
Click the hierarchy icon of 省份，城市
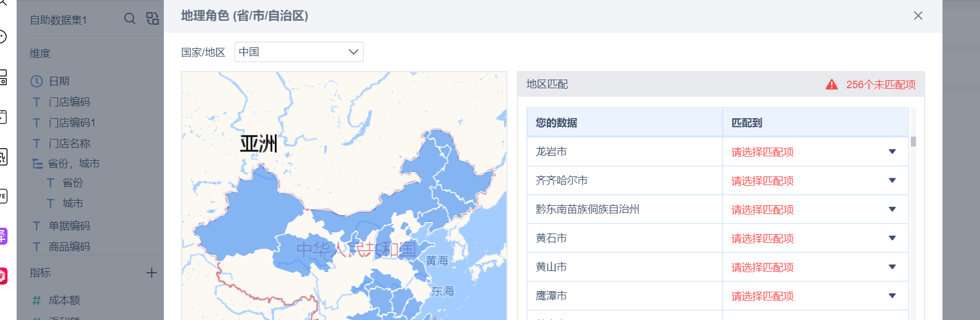[37, 164]
